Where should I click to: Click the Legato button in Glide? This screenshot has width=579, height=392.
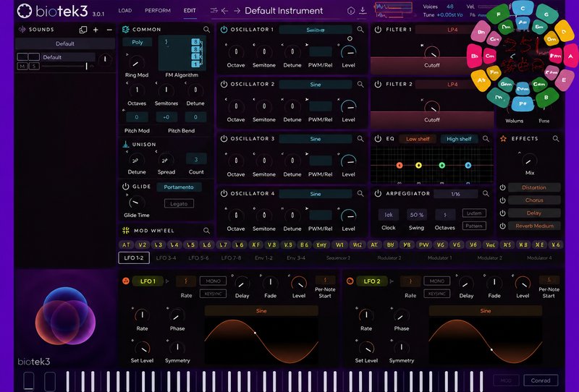pyautogui.click(x=179, y=203)
